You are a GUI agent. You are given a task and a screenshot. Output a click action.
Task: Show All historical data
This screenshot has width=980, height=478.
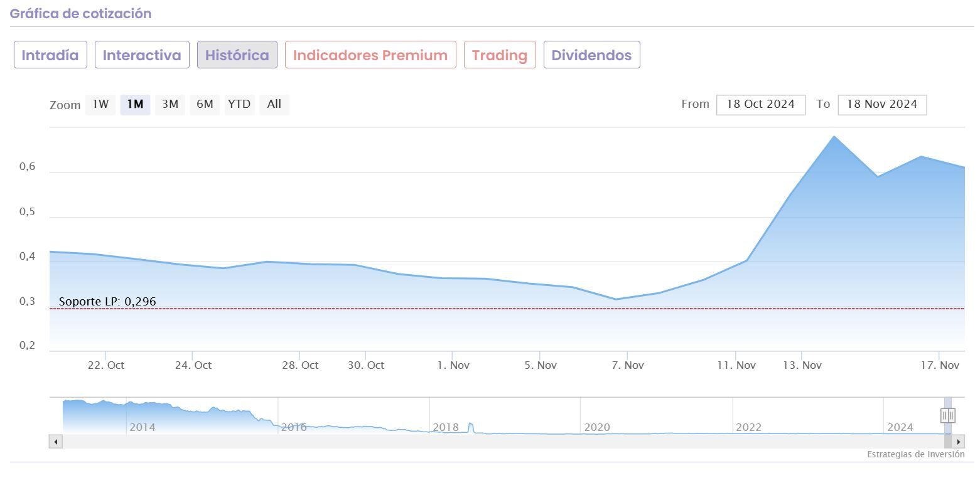[x=274, y=104]
